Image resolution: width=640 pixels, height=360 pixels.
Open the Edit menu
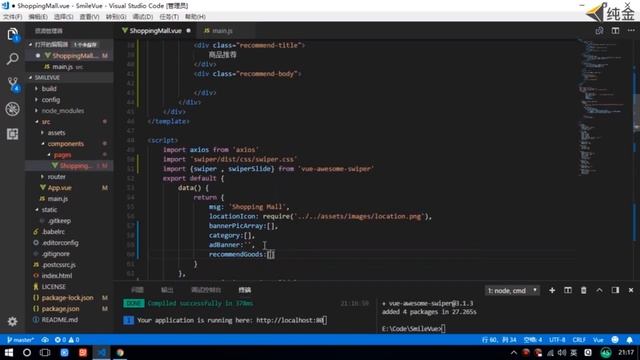[38, 17]
